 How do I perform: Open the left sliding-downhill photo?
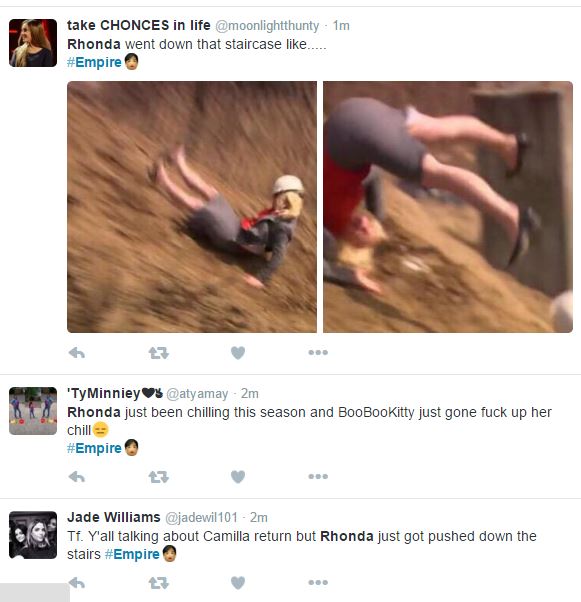pyautogui.click(x=192, y=207)
